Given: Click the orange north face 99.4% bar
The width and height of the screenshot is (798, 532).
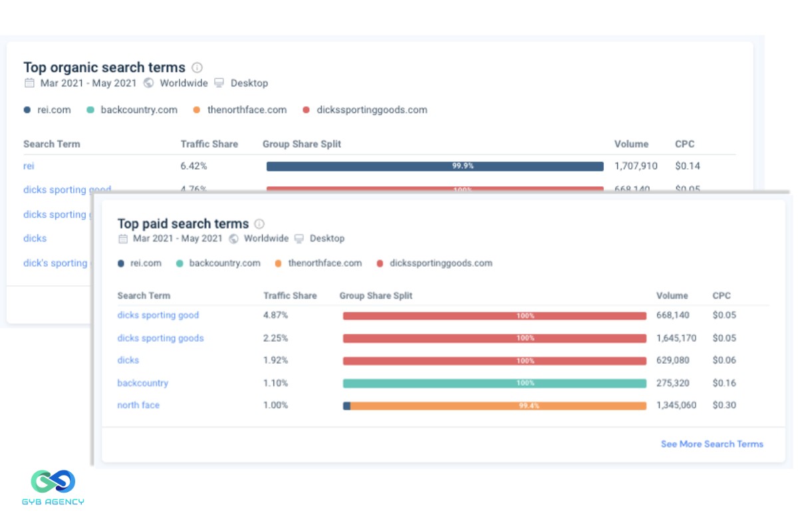Looking at the screenshot, I should click(x=498, y=406).
